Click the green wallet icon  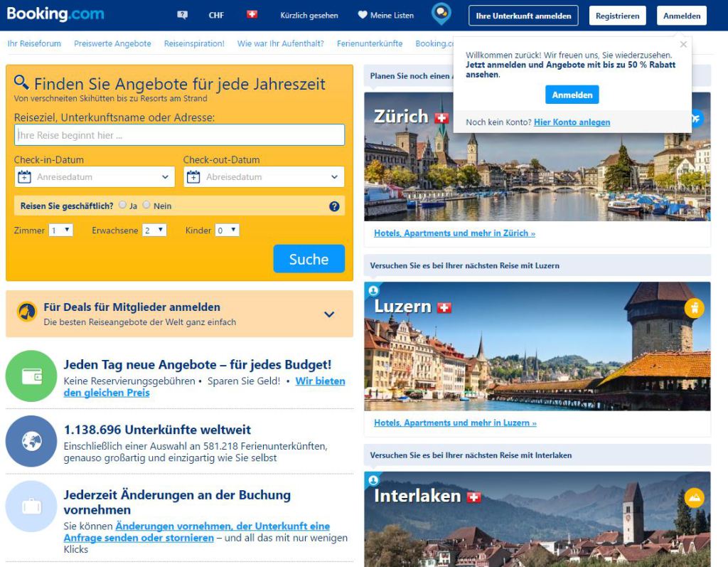31,376
